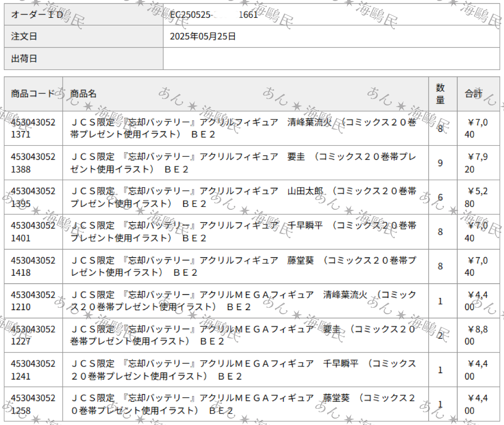The image size is (504, 425).
Task: Select product code ending 1371
Action: click(33, 129)
